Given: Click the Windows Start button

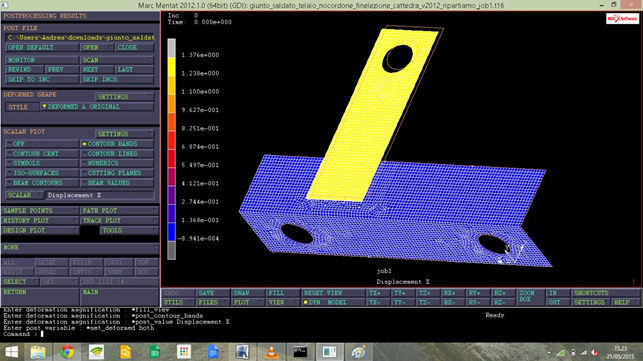Looking at the screenshot, I should pyautogui.click(x=11, y=352).
